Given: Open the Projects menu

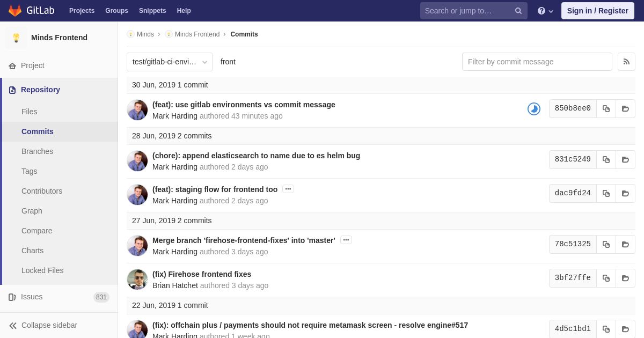Looking at the screenshot, I should click(82, 11).
